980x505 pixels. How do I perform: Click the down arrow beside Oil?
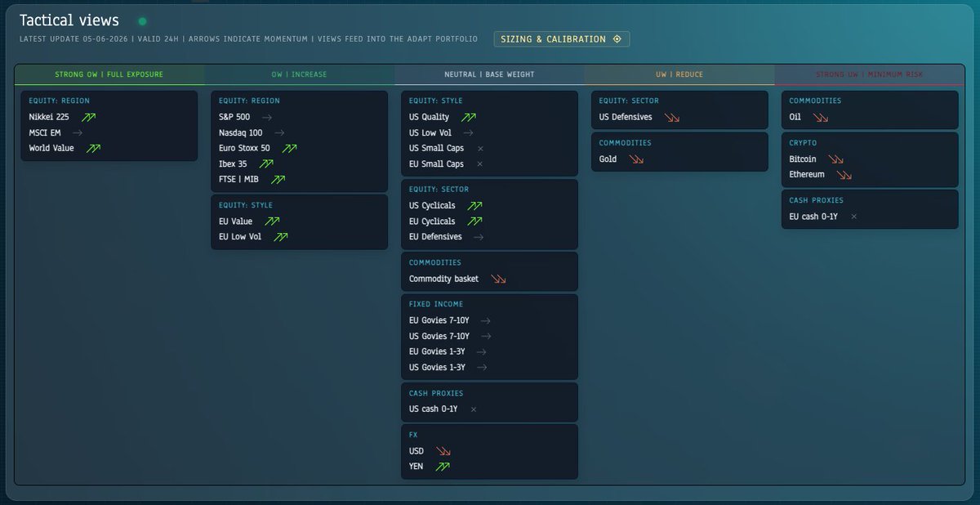coord(820,117)
